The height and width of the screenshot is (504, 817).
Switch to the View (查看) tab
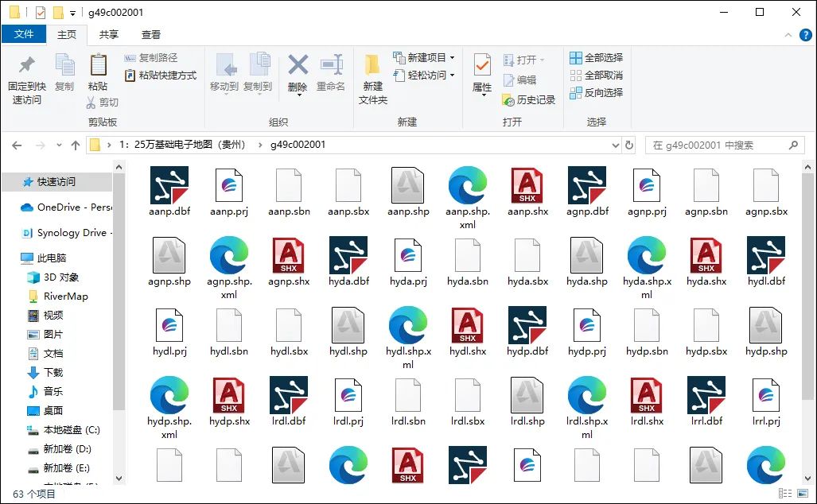[x=151, y=35]
